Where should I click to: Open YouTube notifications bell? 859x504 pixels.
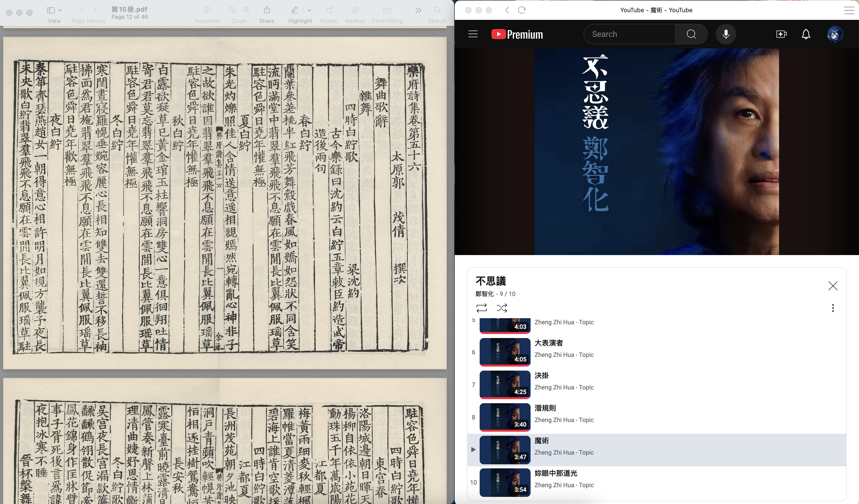point(806,34)
